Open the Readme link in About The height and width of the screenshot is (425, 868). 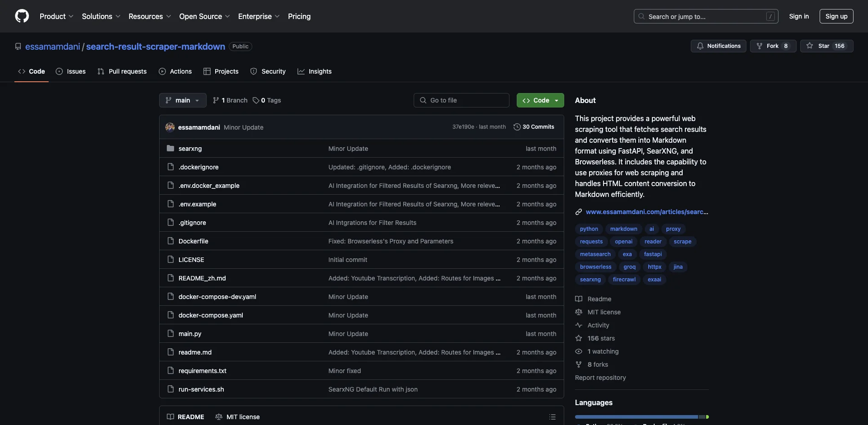pos(593,299)
